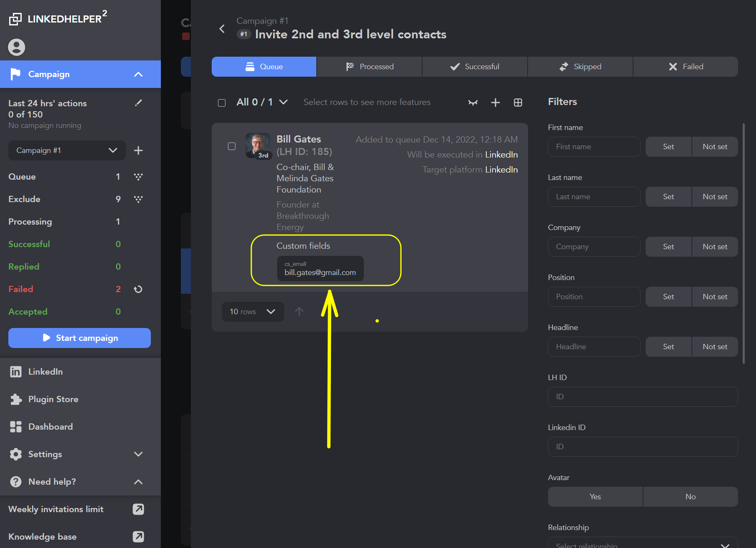
Task: Click the LinkedHelper logo icon
Action: [15, 19]
